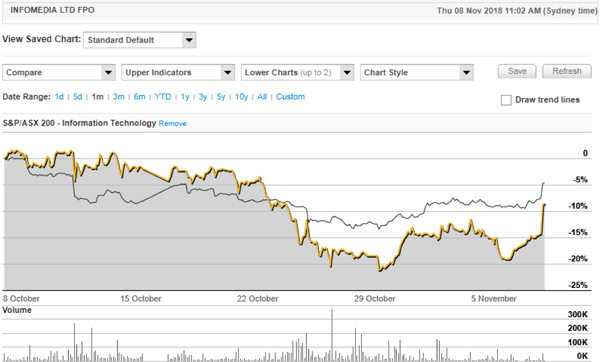
Task: Click the 100K volume axis value
Action: click(577, 342)
